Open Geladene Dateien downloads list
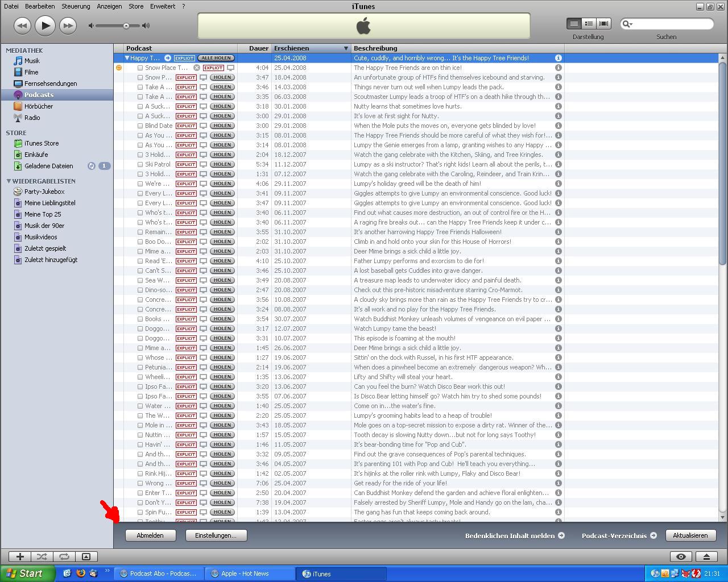Image resolution: width=728 pixels, height=582 pixels. 48,166
